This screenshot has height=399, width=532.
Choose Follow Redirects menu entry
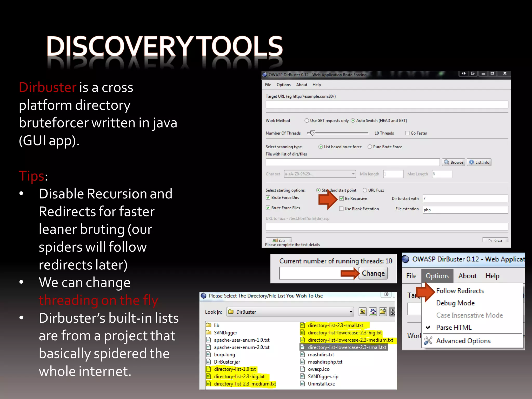[460, 291]
